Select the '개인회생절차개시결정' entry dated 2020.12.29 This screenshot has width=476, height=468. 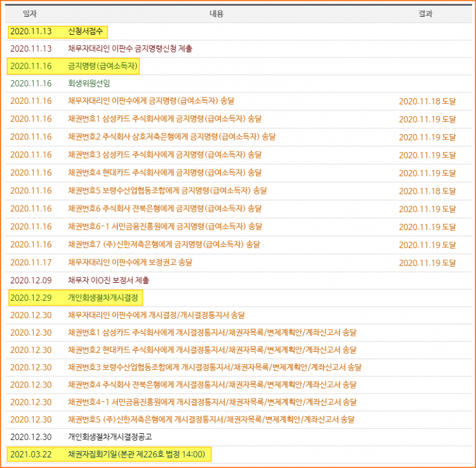103,298
